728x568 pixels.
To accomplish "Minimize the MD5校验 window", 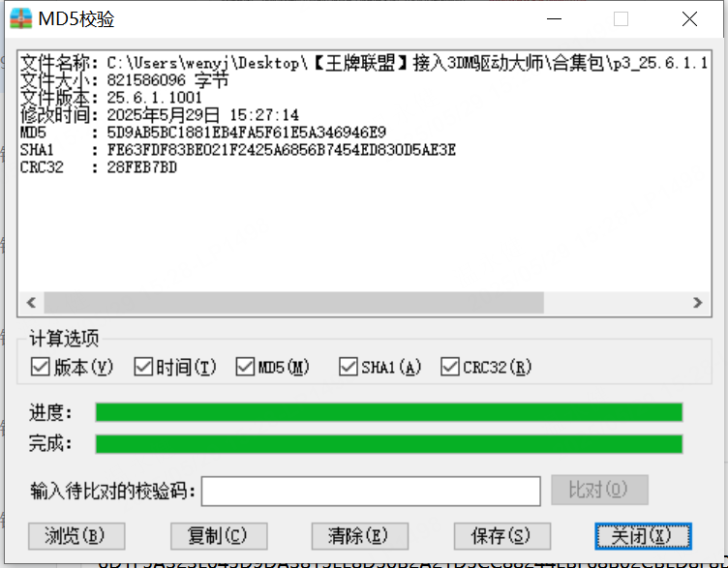I will coord(554,19).
